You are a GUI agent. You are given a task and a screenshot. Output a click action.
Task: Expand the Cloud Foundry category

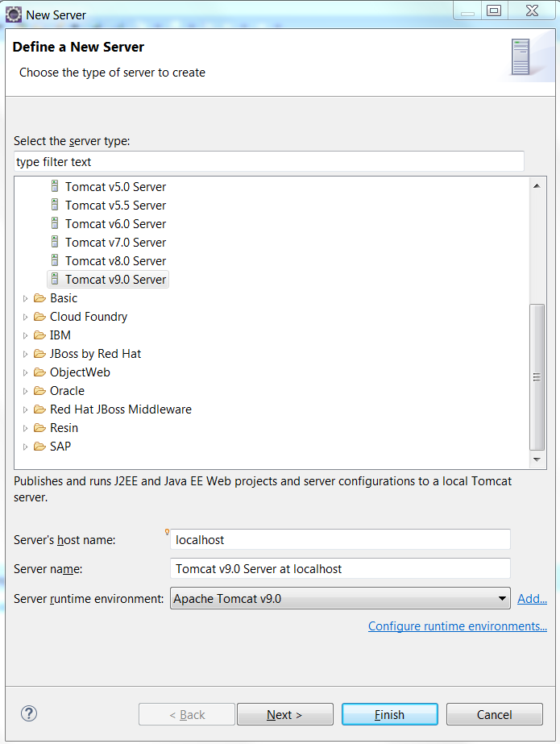click(x=25, y=317)
